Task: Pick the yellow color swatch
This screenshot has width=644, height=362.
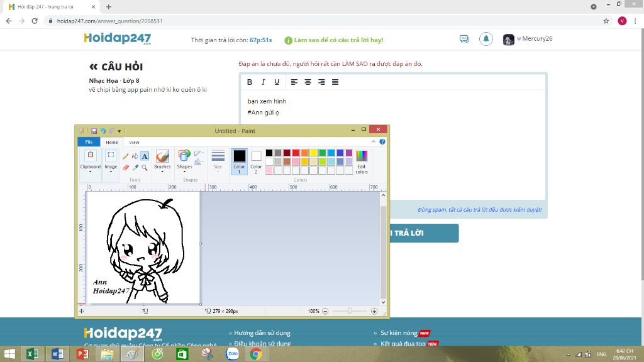Action: (313, 153)
